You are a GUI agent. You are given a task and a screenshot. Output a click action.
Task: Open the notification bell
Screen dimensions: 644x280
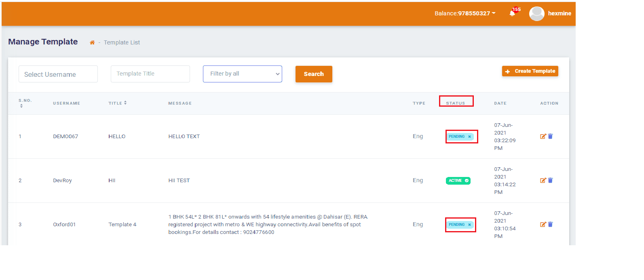(x=513, y=13)
